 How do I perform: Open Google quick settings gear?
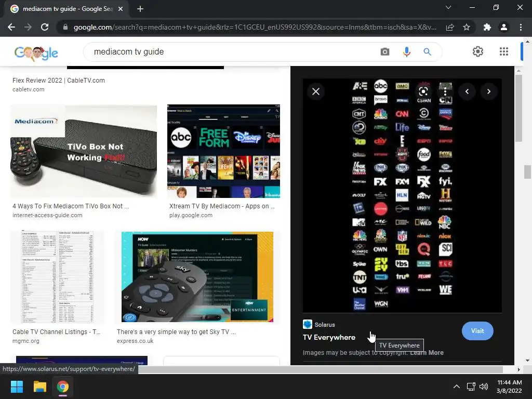478,51
